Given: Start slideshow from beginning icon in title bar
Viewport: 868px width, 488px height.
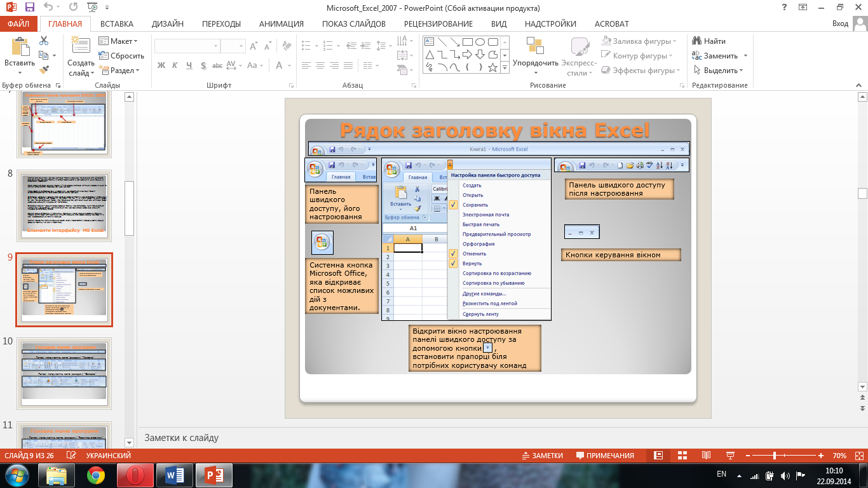Looking at the screenshot, I should pyautogui.click(x=93, y=8).
